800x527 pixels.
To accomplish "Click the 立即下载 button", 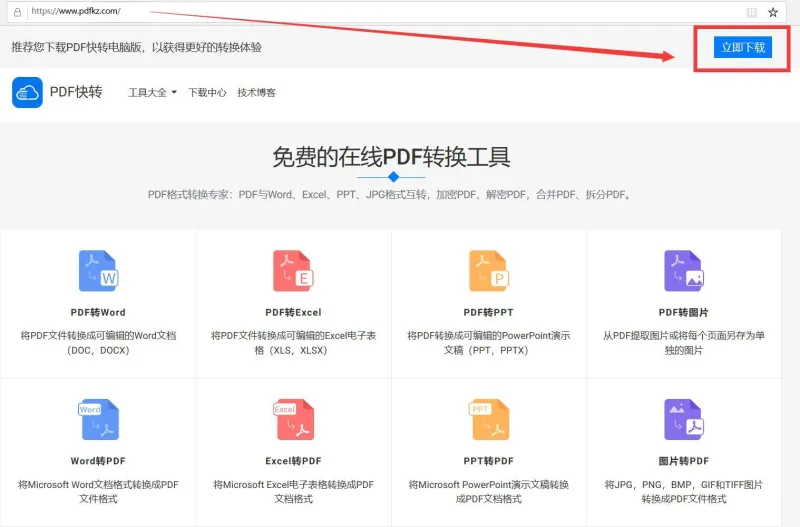I will (x=743, y=47).
